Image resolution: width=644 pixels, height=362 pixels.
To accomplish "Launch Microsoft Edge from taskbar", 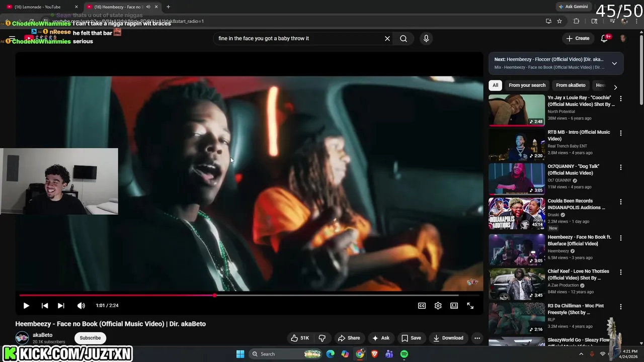I will pos(330,354).
